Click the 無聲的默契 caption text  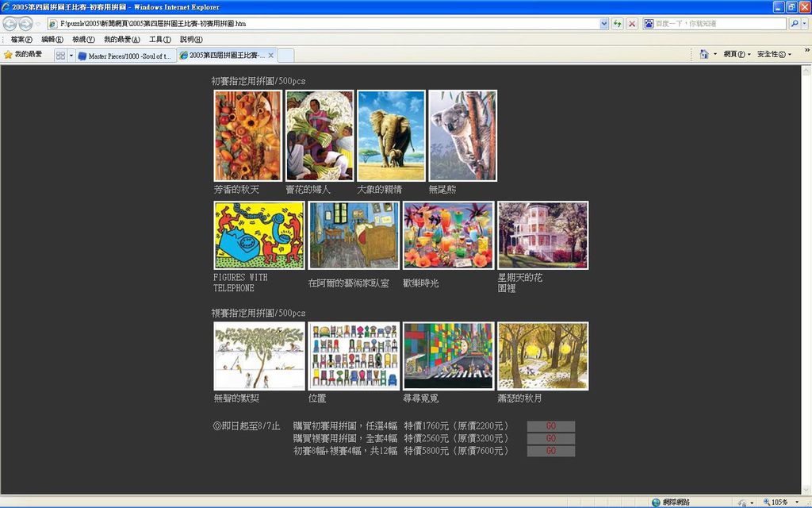point(236,398)
